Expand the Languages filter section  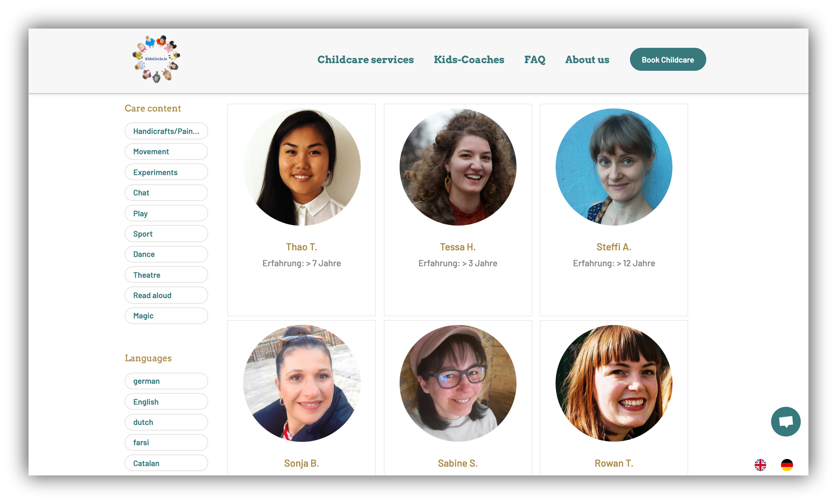[148, 359]
